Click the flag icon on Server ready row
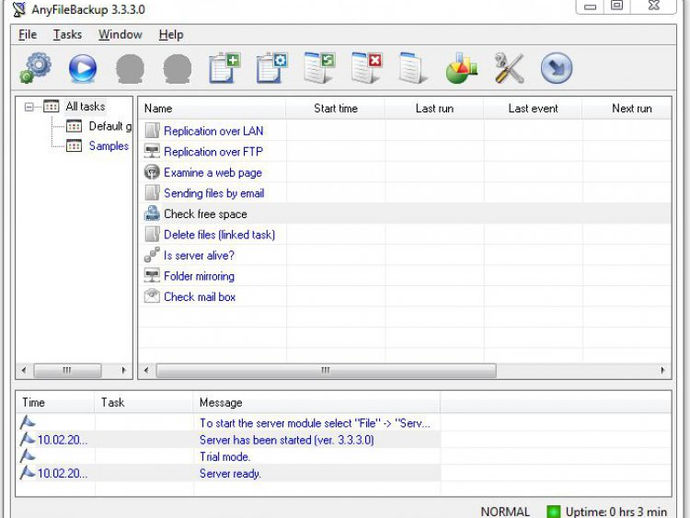 pos(27,473)
